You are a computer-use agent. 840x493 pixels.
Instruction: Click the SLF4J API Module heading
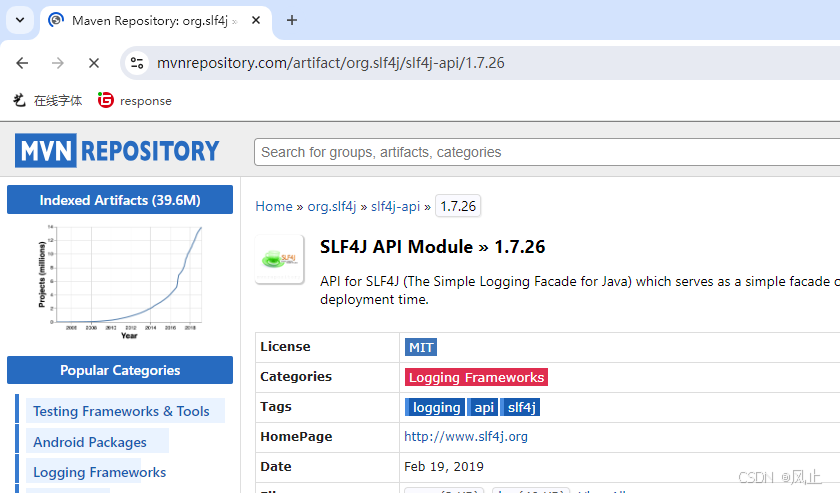tap(432, 247)
